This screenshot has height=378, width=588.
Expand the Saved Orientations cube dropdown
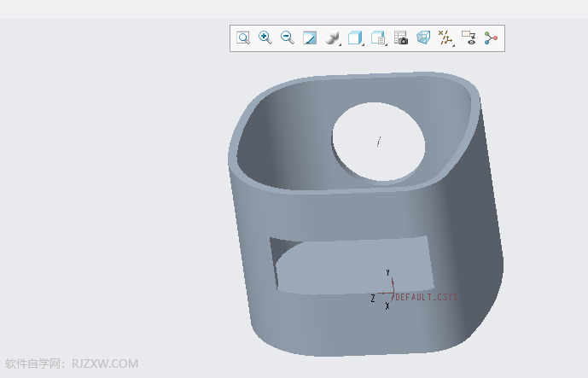coord(356,38)
